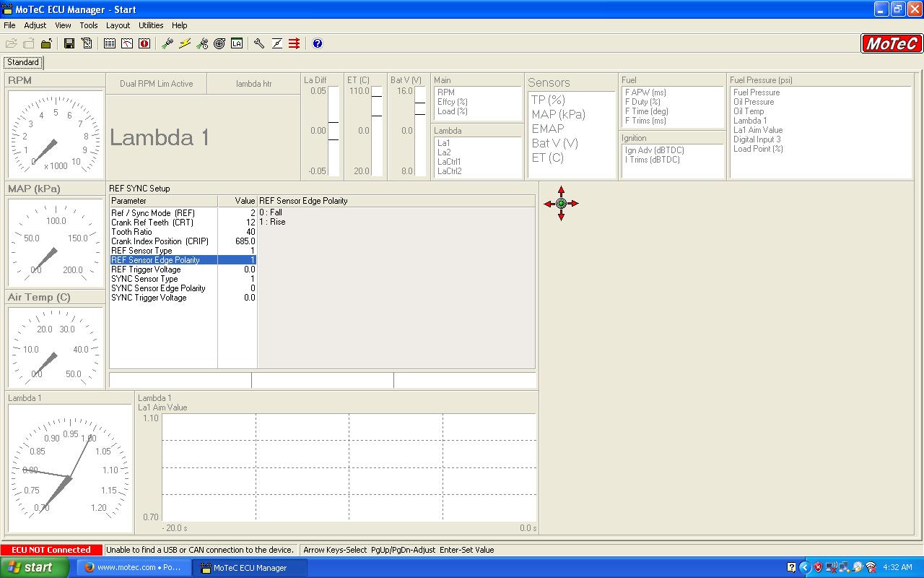
Task: Click the olive folder with arrow icon
Action: pyautogui.click(x=46, y=43)
